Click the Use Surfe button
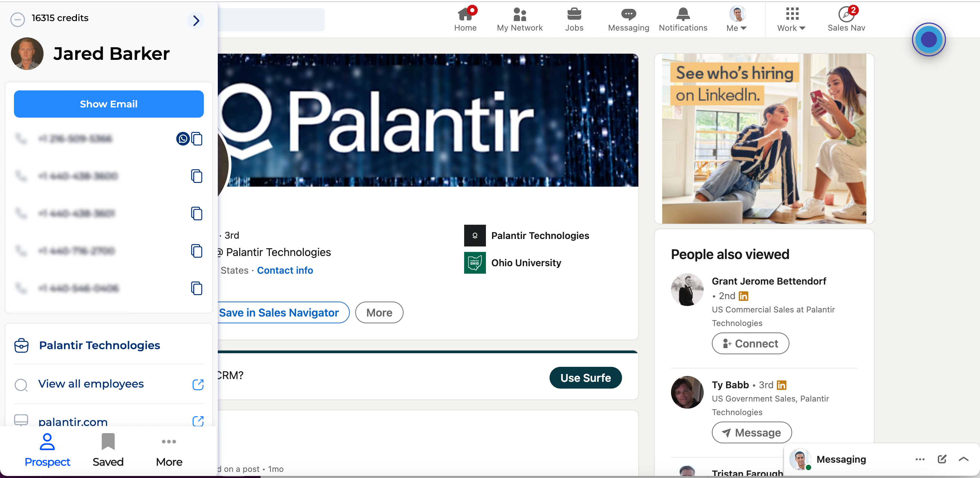Screen dimensions: 980x478 click(586, 378)
